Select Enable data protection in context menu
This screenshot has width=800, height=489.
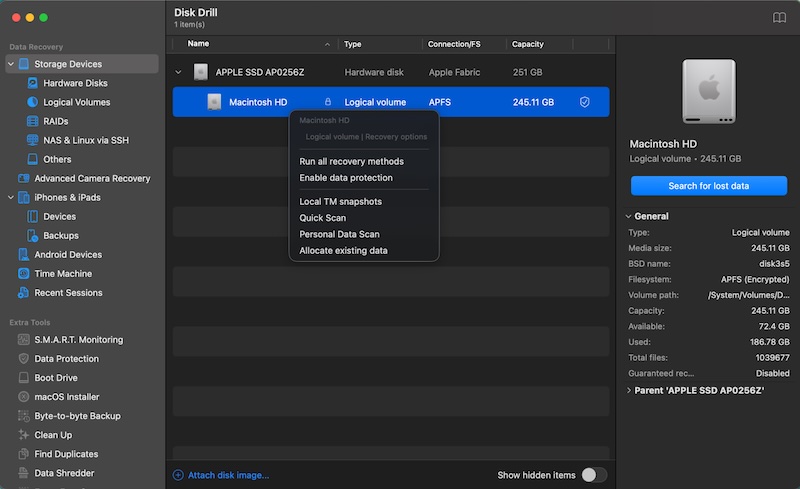pyautogui.click(x=346, y=178)
